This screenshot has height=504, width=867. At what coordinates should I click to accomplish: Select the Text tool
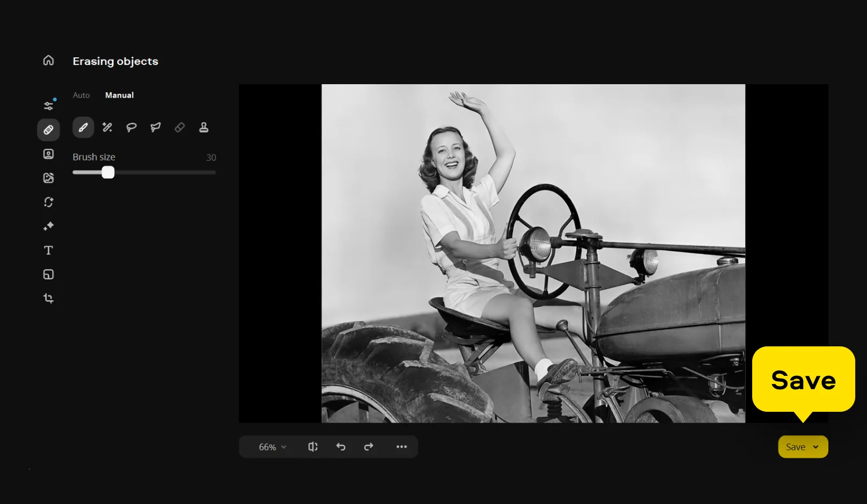(48, 250)
